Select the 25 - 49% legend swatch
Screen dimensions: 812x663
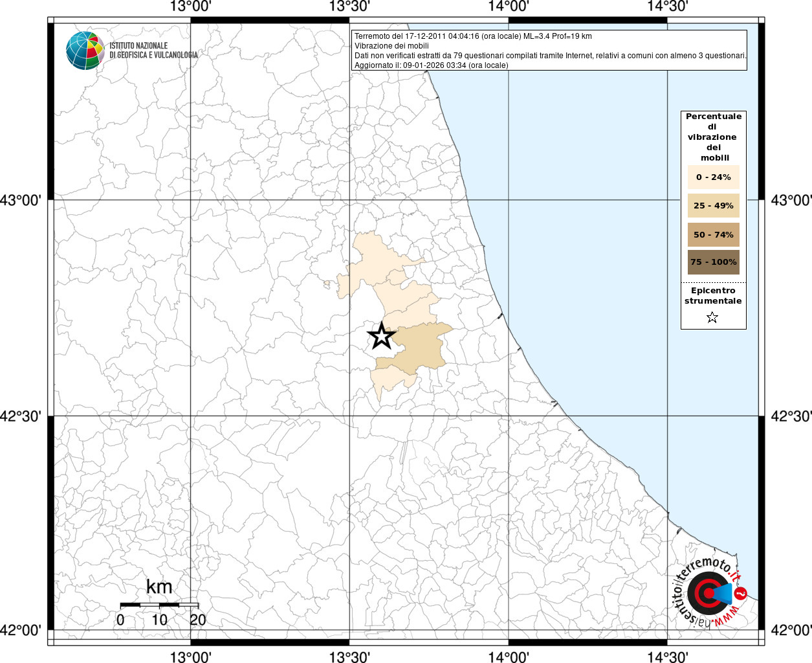pyautogui.click(x=713, y=206)
